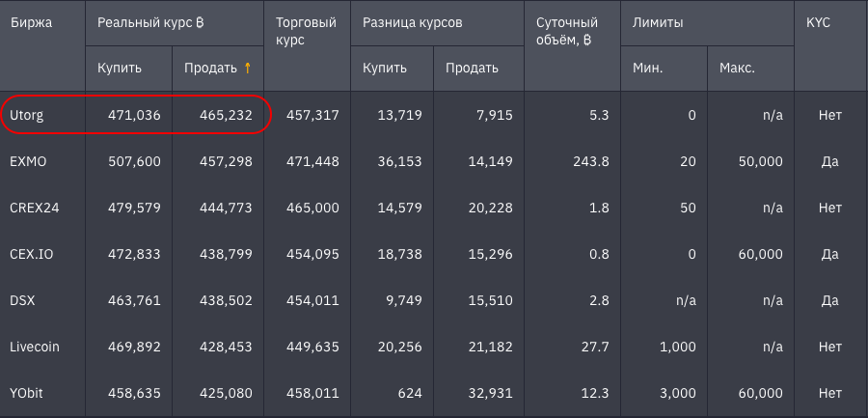Select CREX24 min limit 50
868x418 pixels.
689,208
